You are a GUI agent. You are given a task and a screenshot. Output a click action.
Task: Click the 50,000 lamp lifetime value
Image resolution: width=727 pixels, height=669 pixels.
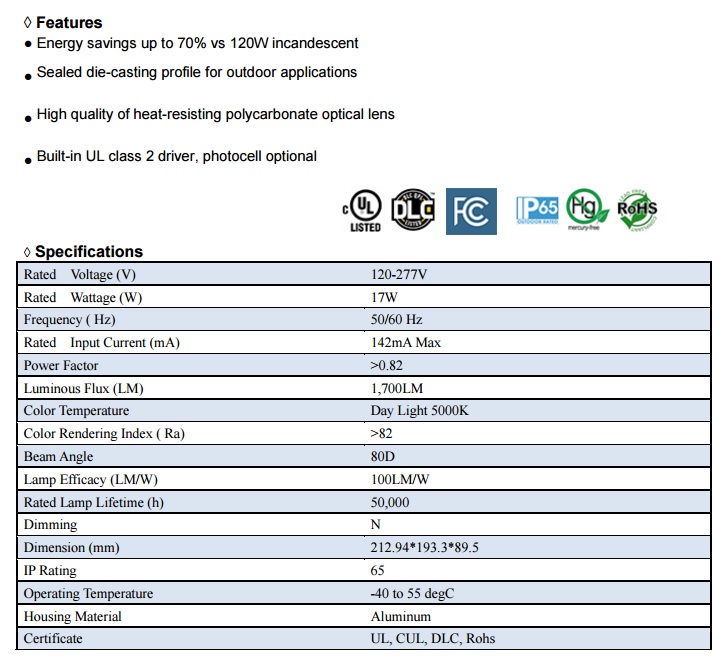coord(389,502)
